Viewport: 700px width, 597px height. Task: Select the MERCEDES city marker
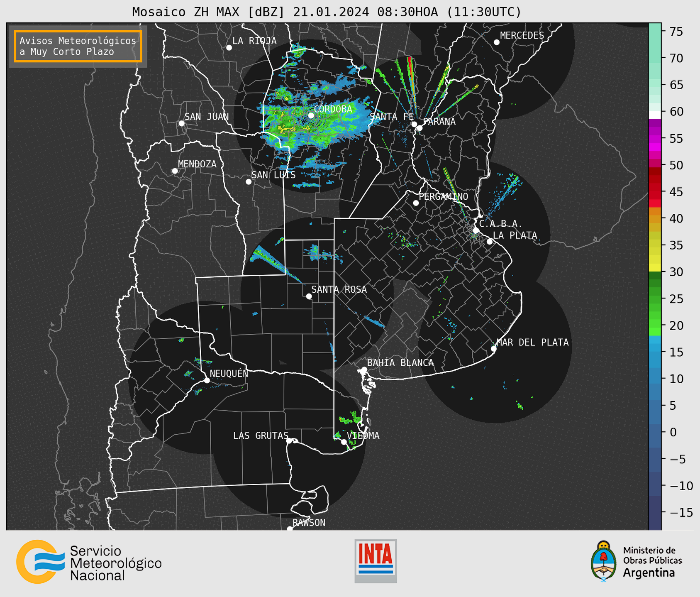[497, 42]
